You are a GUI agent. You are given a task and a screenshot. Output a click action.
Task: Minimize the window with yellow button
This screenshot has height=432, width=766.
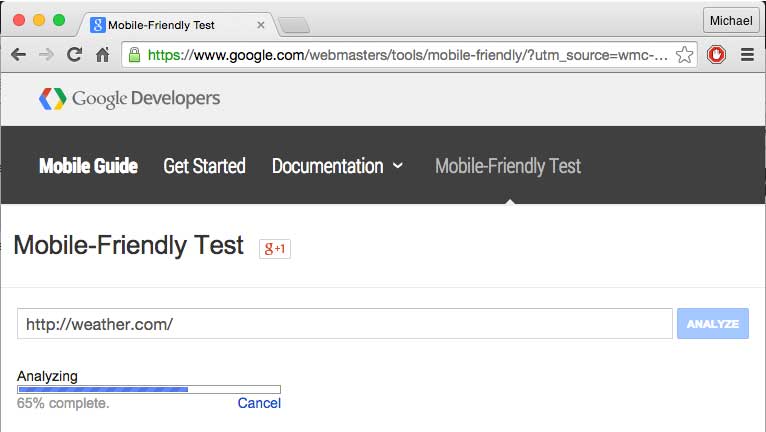pyautogui.click(x=39, y=20)
